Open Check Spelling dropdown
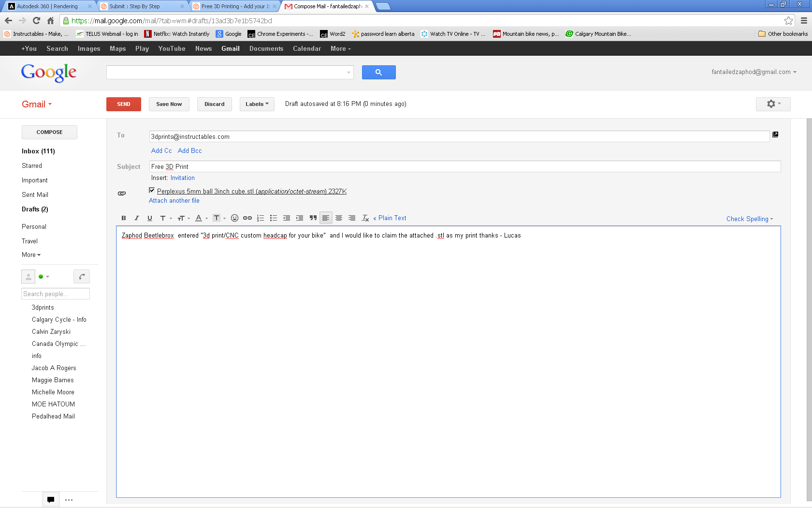Viewport: 812px width, 508px height. click(750, 219)
